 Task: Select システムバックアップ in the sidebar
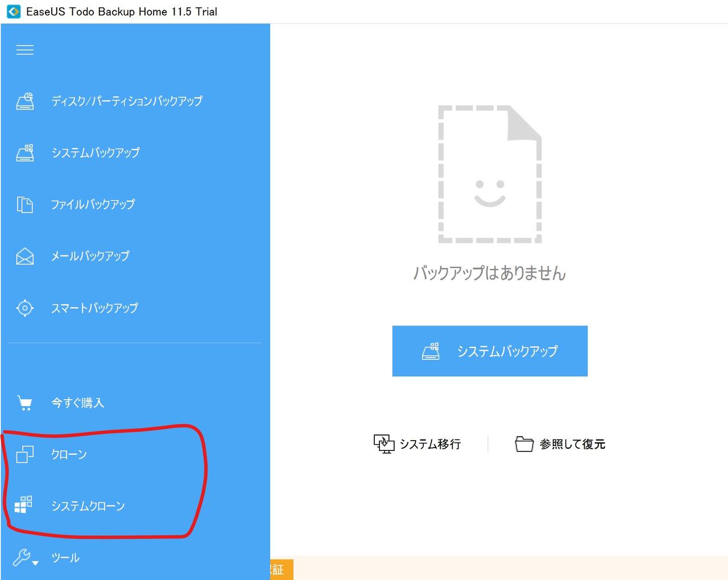[x=96, y=153]
